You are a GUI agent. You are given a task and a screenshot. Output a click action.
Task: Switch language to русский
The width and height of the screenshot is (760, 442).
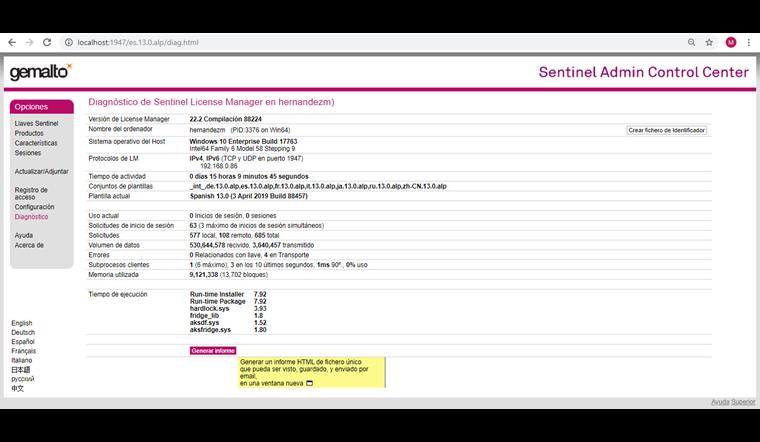(x=23, y=379)
